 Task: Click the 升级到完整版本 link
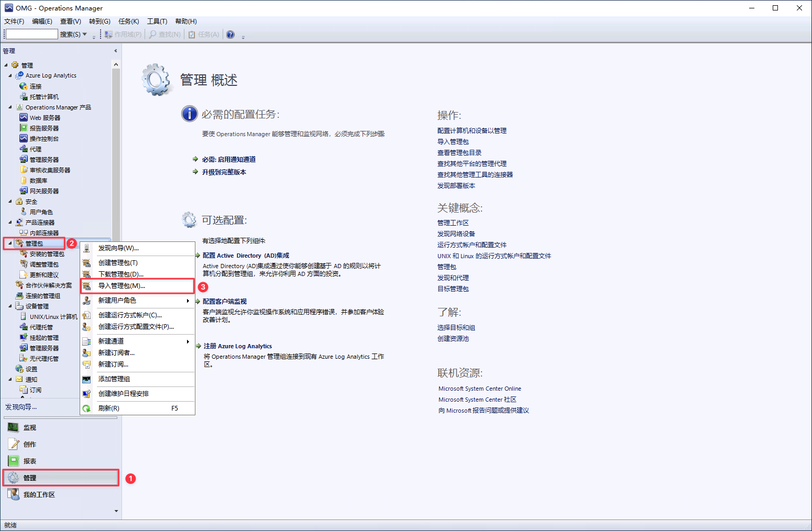pyautogui.click(x=223, y=172)
